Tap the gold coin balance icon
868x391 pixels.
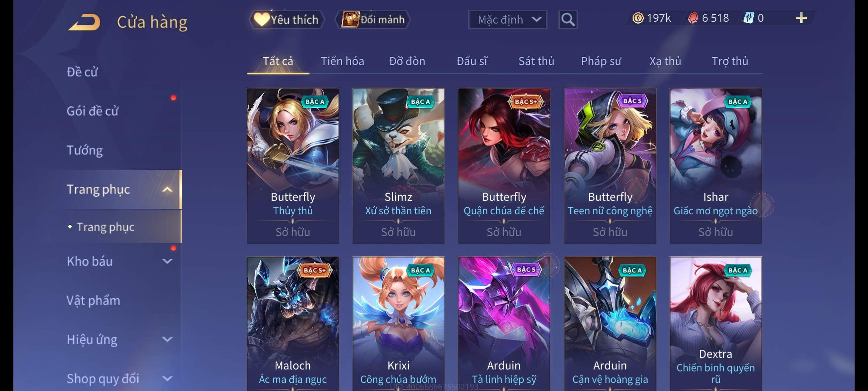(638, 18)
